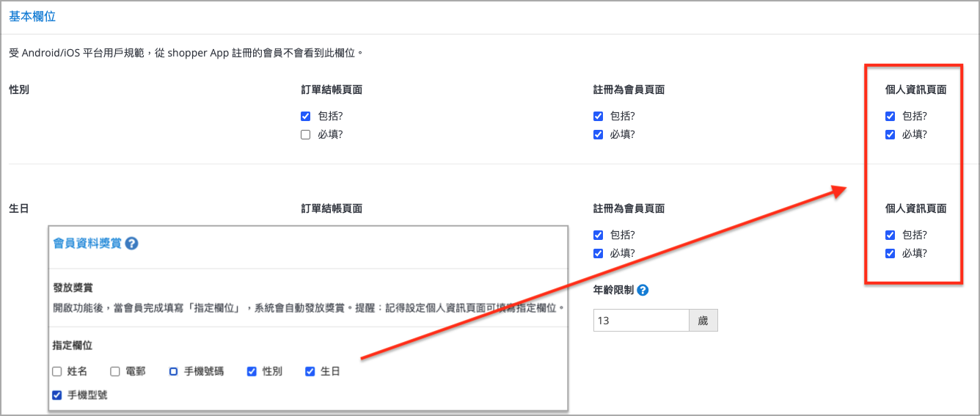980x416 pixels.
Task: Toggle 必填 under 訂單結帳頁面 in 性別 row
Action: 306,134
